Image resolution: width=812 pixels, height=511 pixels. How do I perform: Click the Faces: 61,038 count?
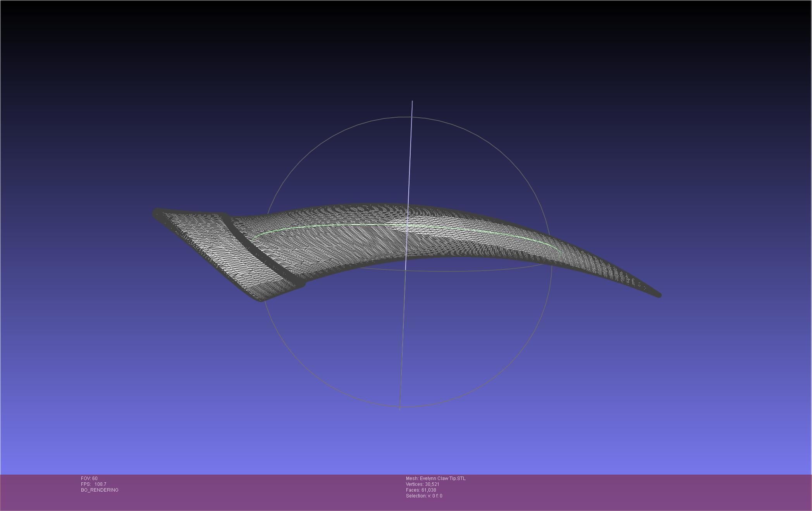421,490
